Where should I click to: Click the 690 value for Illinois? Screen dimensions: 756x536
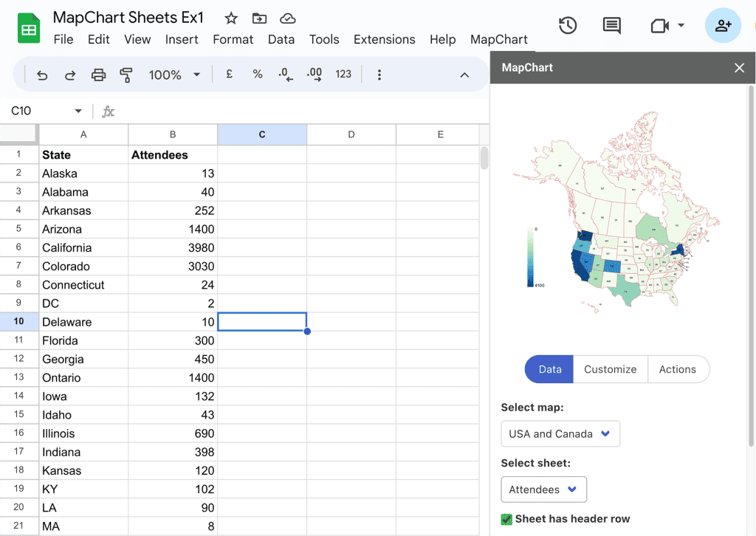tap(173, 433)
